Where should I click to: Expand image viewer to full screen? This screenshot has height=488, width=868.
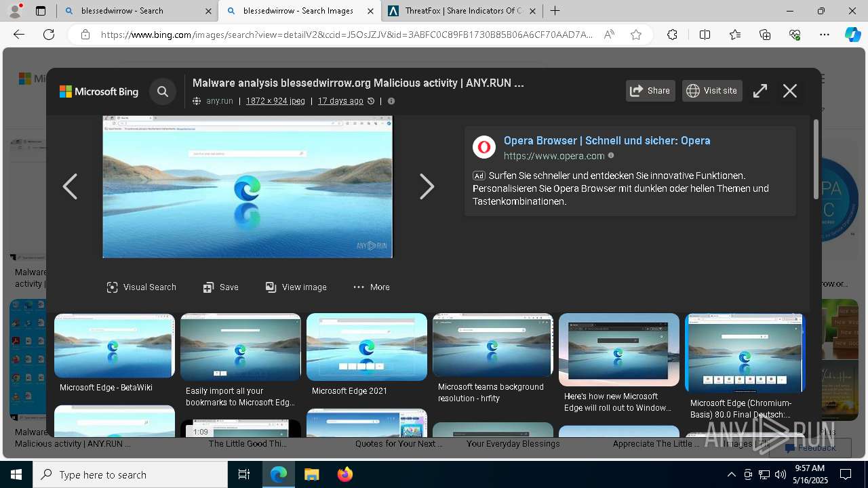click(x=760, y=91)
